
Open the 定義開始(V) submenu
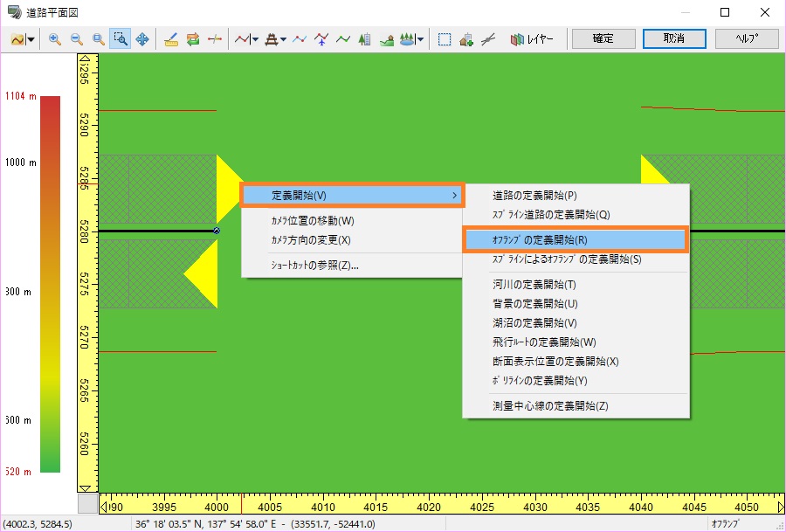coord(353,195)
